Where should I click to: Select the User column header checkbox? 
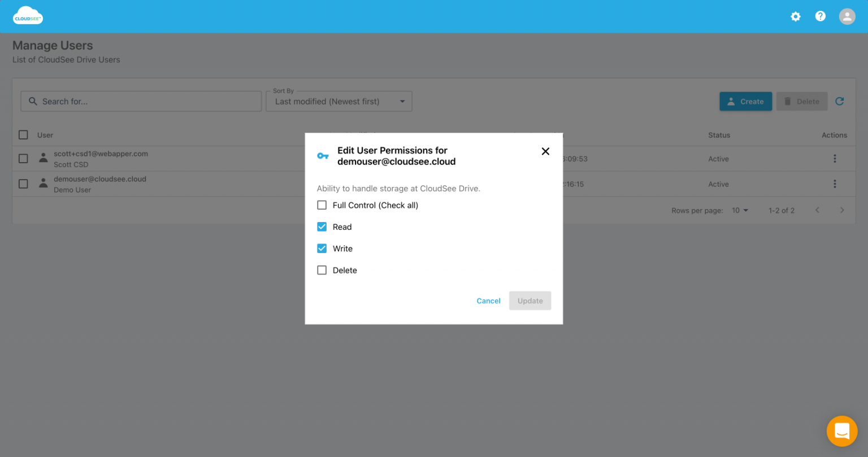pos(23,135)
